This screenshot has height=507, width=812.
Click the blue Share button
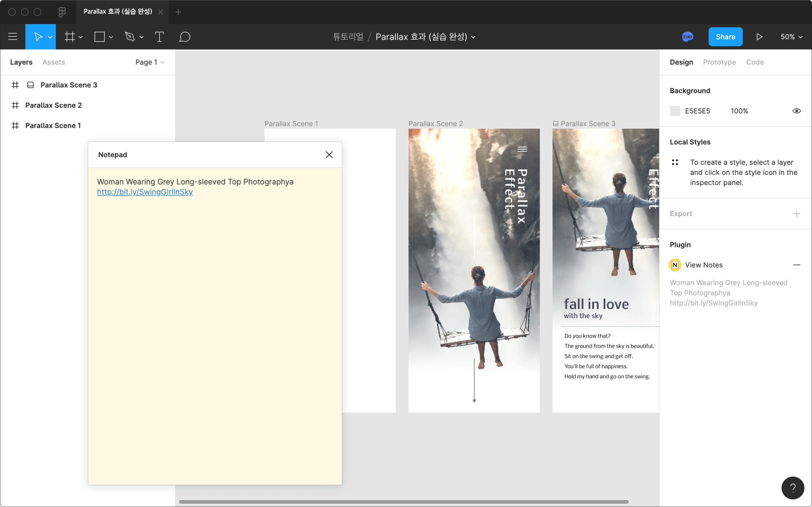[725, 36]
